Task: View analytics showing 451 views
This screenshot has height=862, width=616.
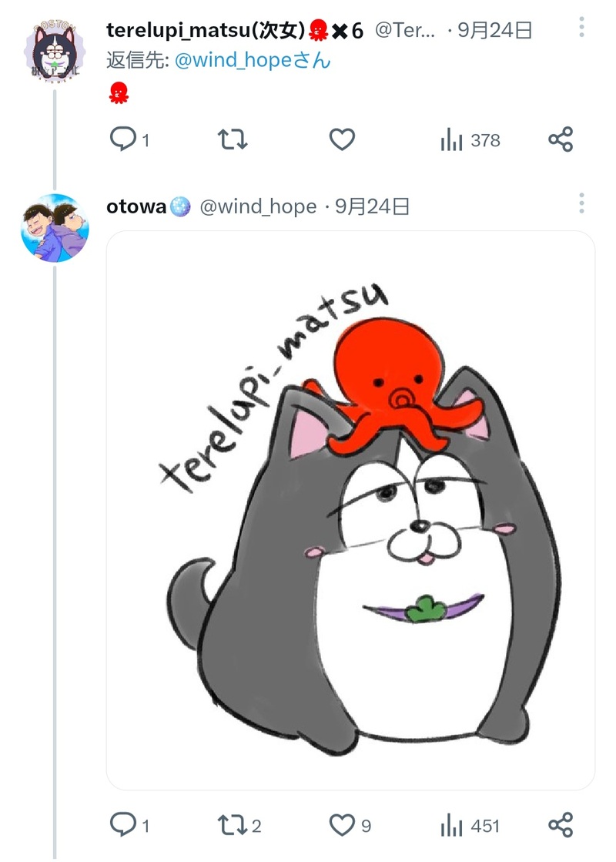Action: pos(470,827)
